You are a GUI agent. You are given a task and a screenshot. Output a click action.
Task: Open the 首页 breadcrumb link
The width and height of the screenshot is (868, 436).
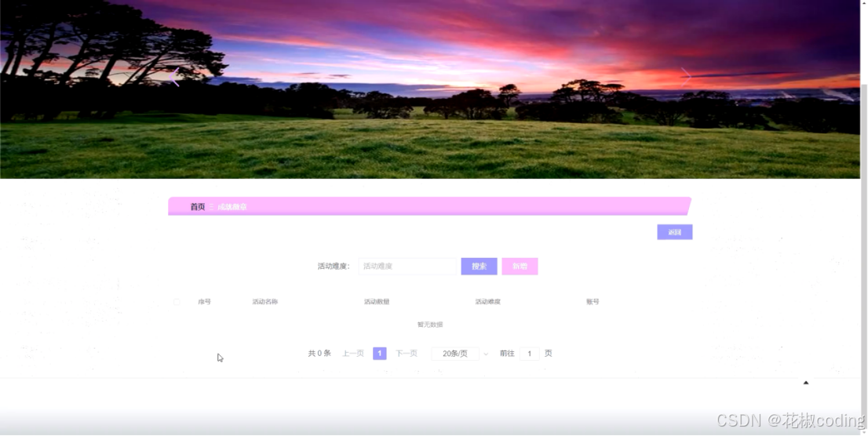point(198,206)
